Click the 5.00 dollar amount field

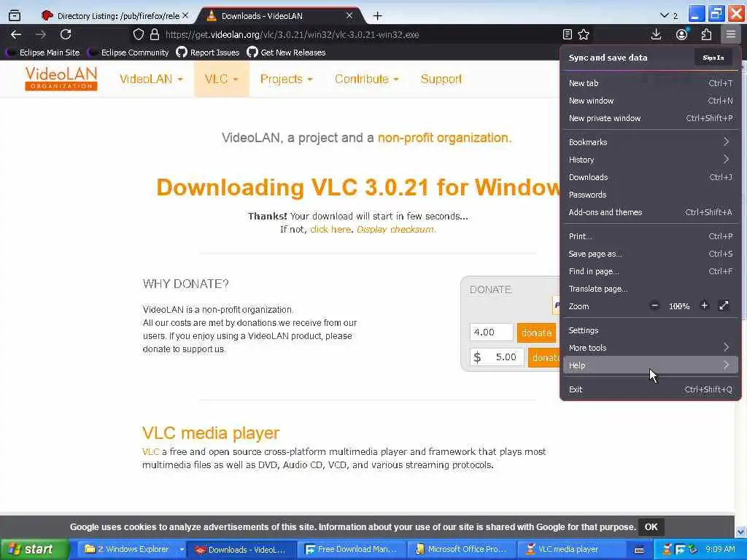click(497, 357)
